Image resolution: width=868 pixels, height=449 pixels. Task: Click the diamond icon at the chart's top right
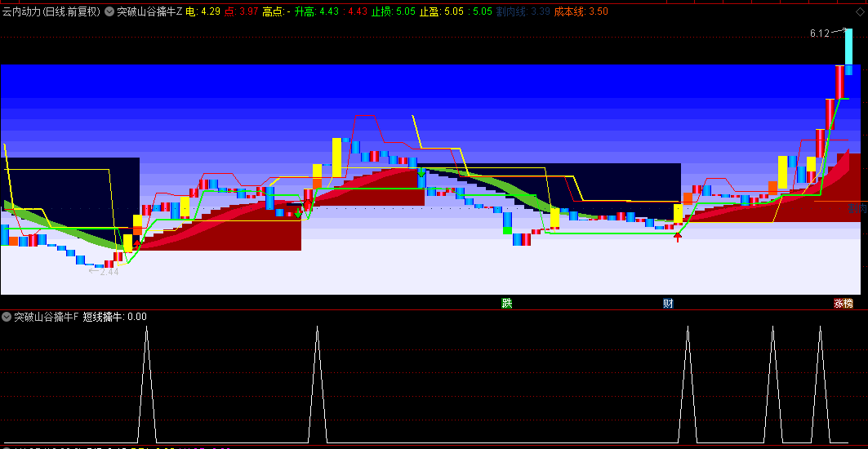(860, 11)
